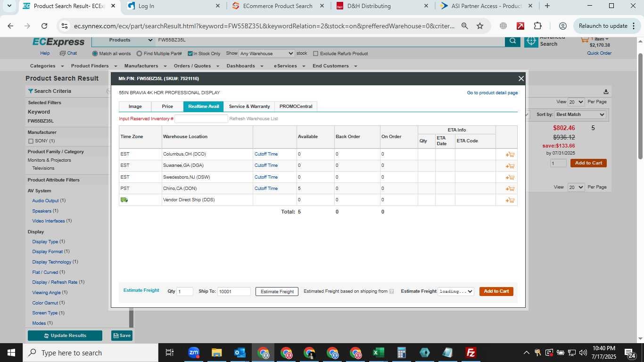Open the browser extensions puzzle icon
644x362 pixels.
click(x=538, y=26)
